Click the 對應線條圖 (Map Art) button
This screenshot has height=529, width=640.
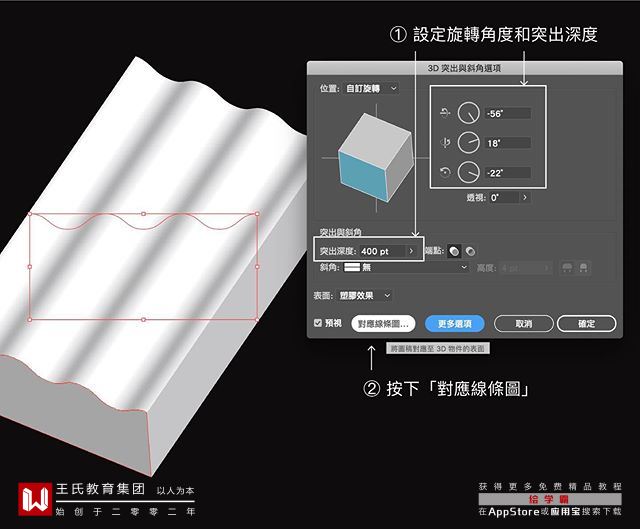point(383,324)
